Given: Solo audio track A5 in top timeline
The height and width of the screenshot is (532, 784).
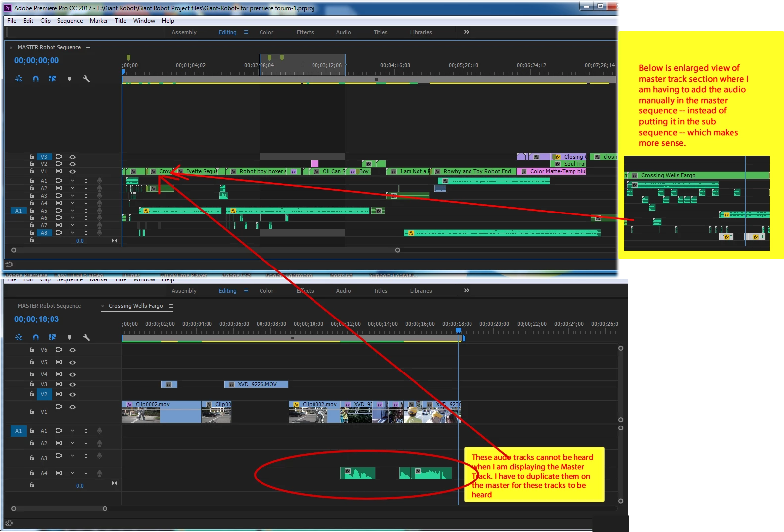Looking at the screenshot, I should [x=86, y=211].
